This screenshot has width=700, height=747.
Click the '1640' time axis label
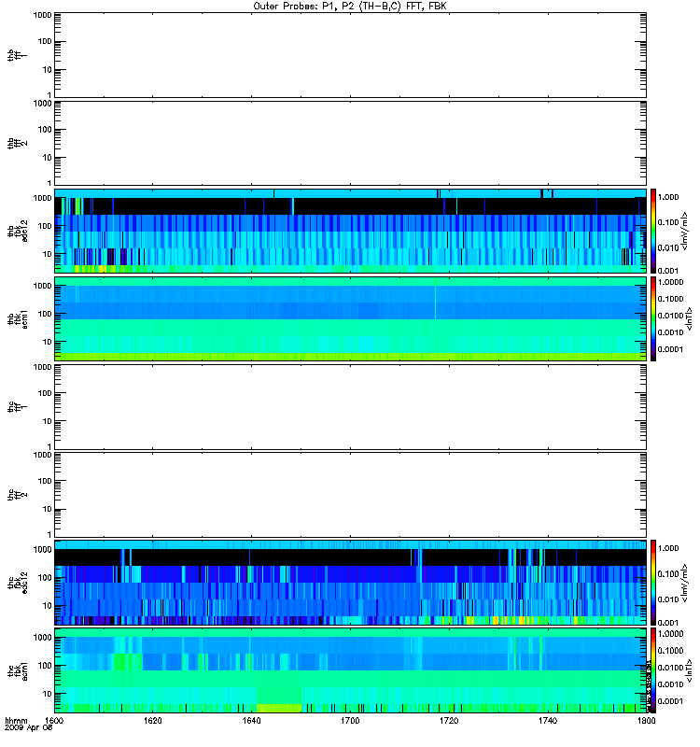(x=251, y=721)
